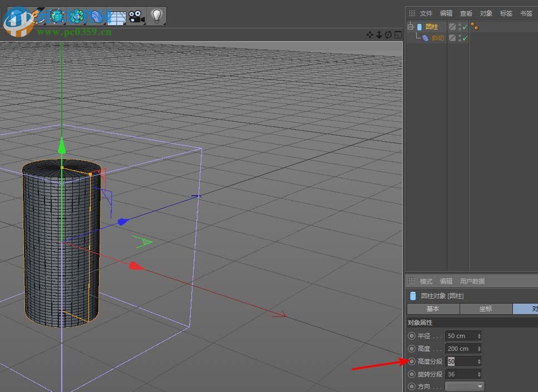Open the spline pen tool
Screen dimensions: 538x392
37,16
